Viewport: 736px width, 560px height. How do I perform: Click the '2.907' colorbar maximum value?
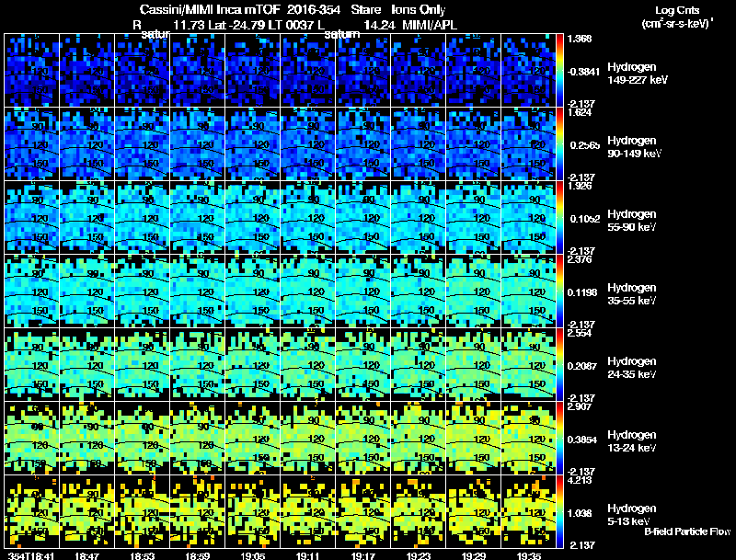(580, 407)
